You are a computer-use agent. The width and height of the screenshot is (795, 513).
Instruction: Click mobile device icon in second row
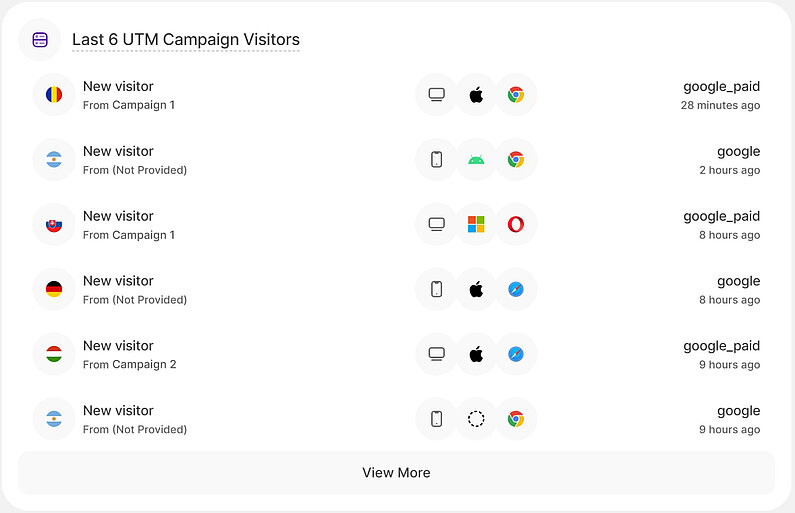(436, 160)
